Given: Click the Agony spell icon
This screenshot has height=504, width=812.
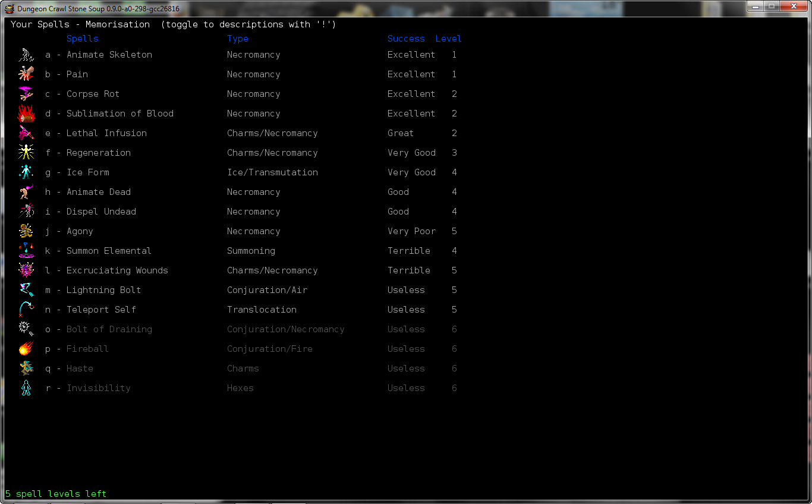Looking at the screenshot, I should tap(26, 231).
